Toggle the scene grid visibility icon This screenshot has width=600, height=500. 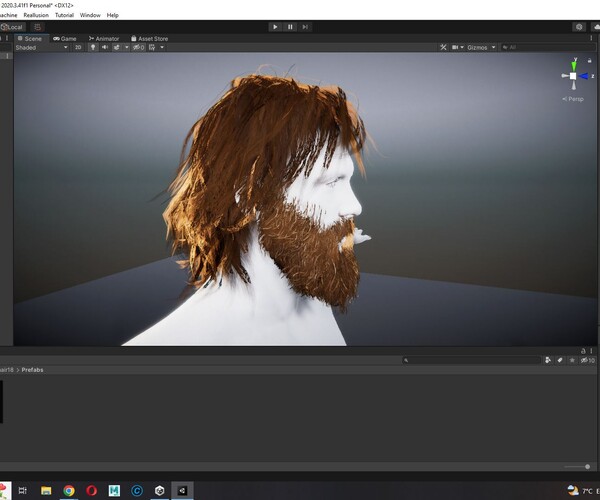pos(152,47)
